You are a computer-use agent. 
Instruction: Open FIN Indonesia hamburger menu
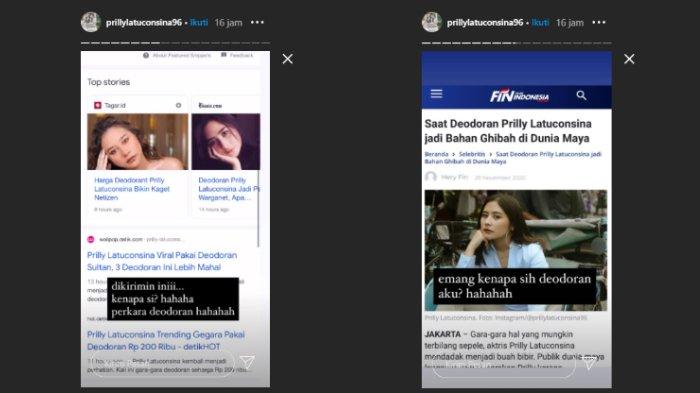coord(436,94)
